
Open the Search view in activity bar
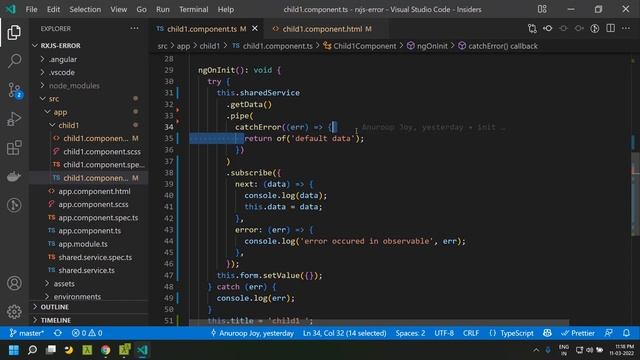click(x=14, y=61)
